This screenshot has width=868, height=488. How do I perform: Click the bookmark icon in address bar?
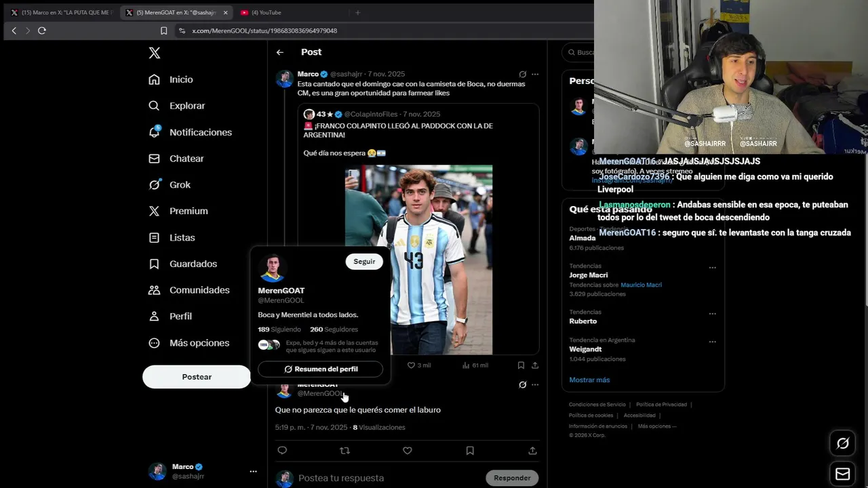click(163, 30)
